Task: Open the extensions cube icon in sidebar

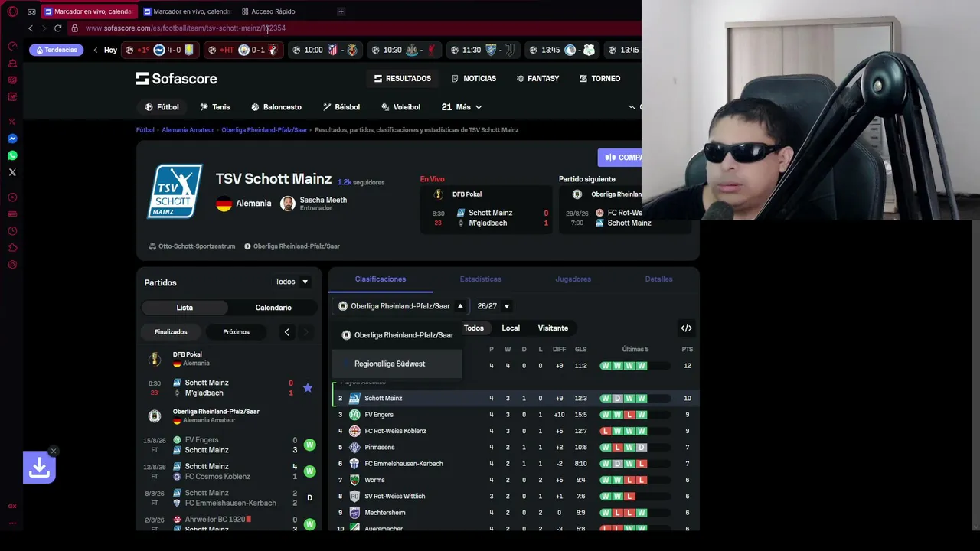Action: click(12, 248)
